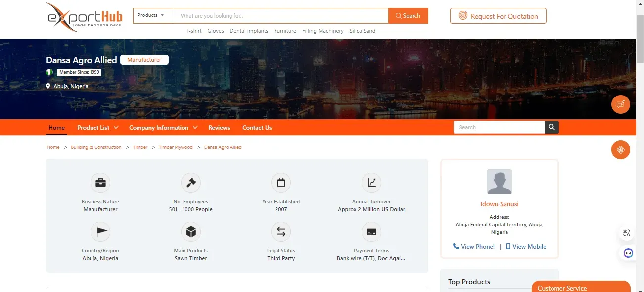The image size is (644, 292).
Task: Click the translate language icon
Action: [x=627, y=233]
